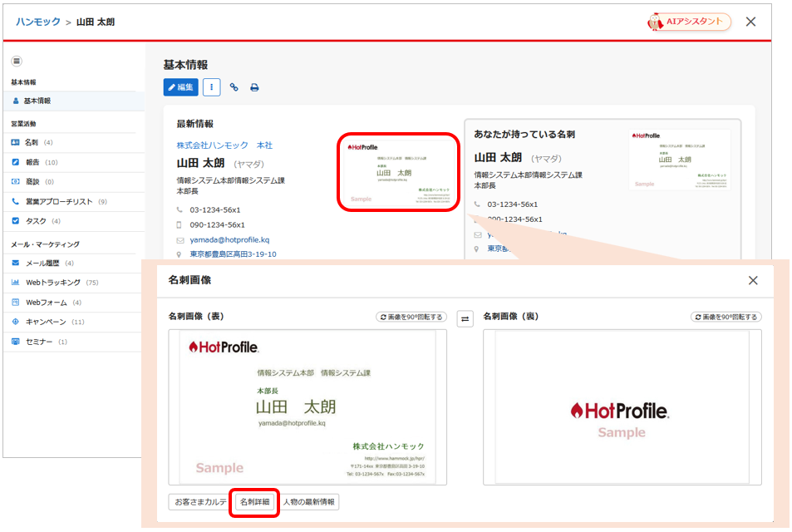Select 基本情報 in the sidebar
This screenshot has height=532, width=792.
point(74,101)
